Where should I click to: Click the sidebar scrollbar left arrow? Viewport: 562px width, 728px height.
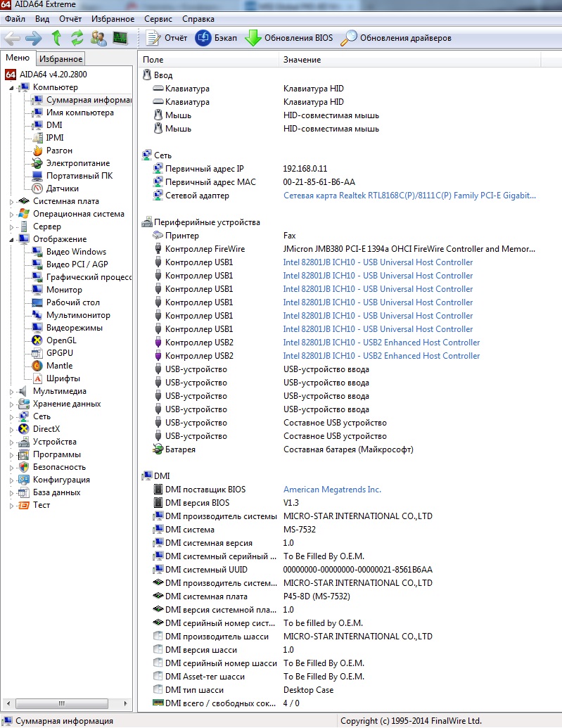(x=8, y=703)
